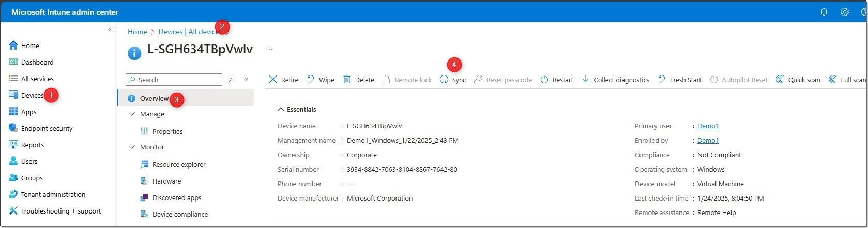Screen dimensions: 868x228
Task: Collapse the left navigation sidebar
Action: (x=110, y=29)
